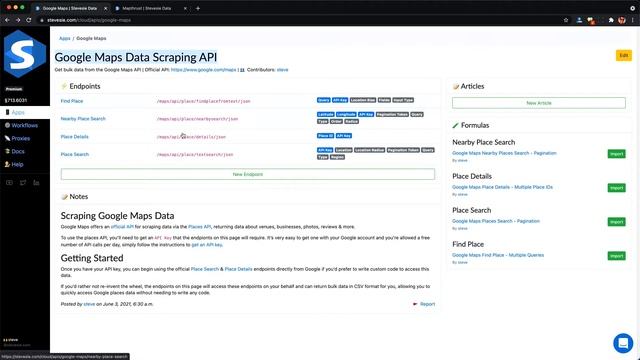Viewport: 640px width, 360px height.
Task: Click the textsearch/json endpoint path
Action: 195,155
